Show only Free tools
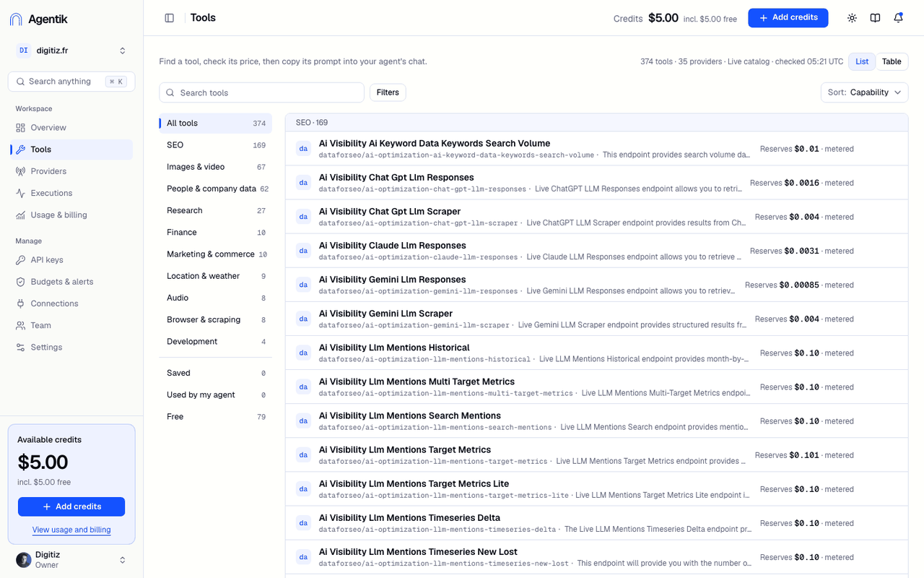The image size is (924, 578). coord(216,417)
